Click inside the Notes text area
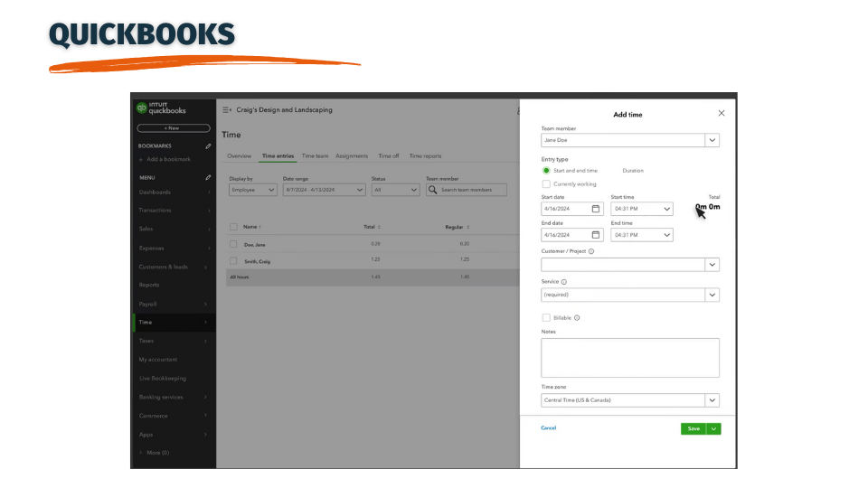The width and height of the screenshot is (868, 488). 630,358
